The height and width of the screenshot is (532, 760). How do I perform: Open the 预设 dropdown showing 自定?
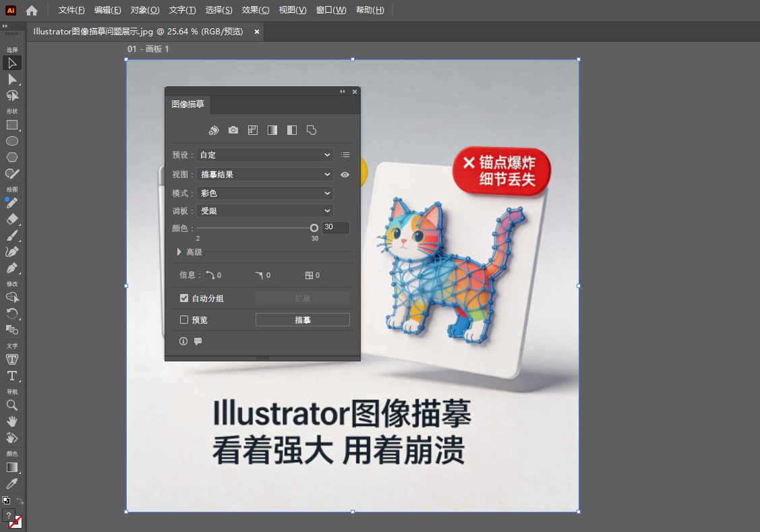[x=264, y=155]
